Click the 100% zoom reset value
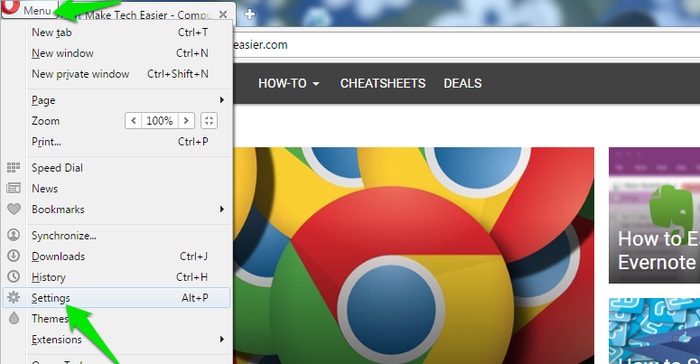 pyautogui.click(x=159, y=121)
